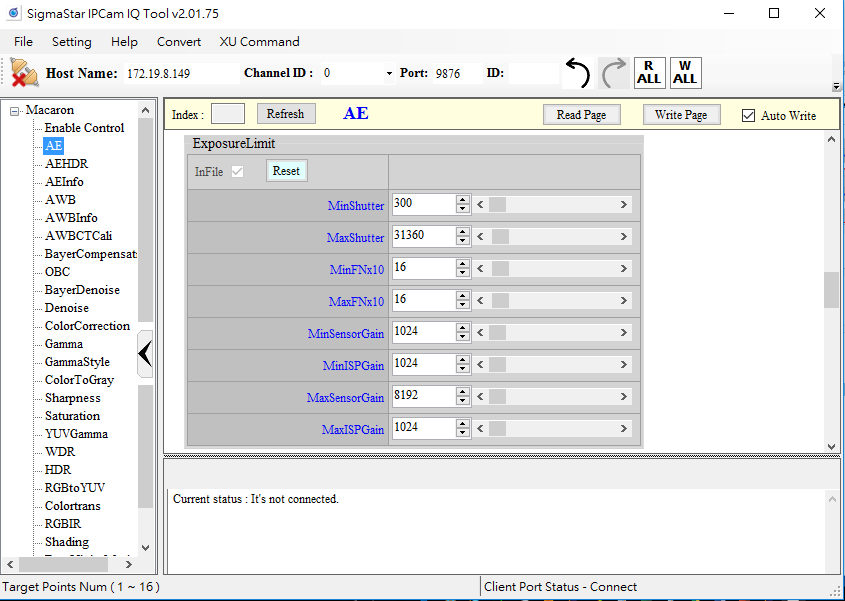845x601 pixels.
Task: Click the Reset button in ExposureLimit
Action: click(x=286, y=171)
